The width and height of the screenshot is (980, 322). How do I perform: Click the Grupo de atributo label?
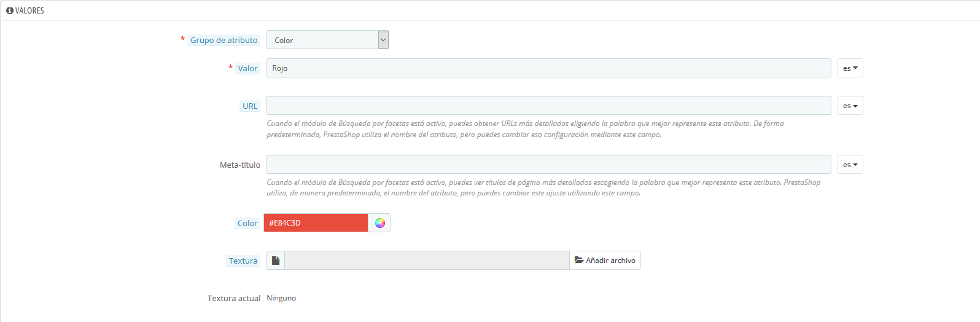[x=224, y=41]
